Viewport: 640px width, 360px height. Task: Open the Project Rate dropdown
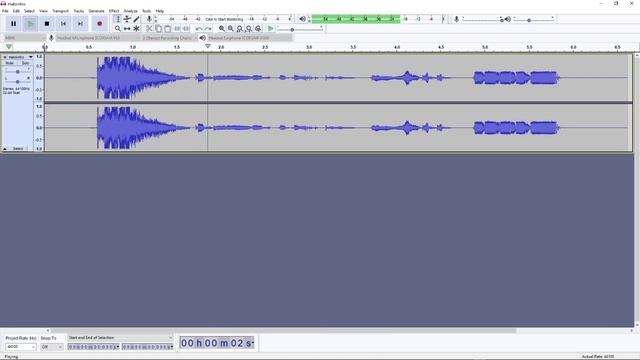pos(20,347)
